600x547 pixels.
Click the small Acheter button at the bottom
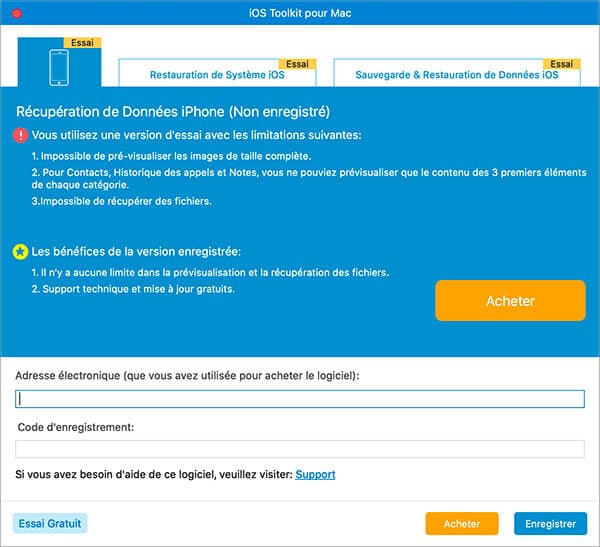[x=461, y=523]
